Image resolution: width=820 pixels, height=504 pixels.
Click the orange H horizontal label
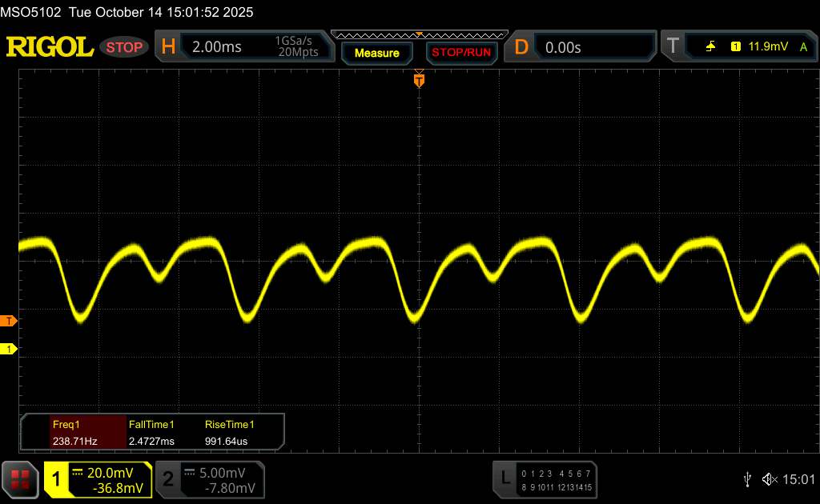pyautogui.click(x=168, y=47)
